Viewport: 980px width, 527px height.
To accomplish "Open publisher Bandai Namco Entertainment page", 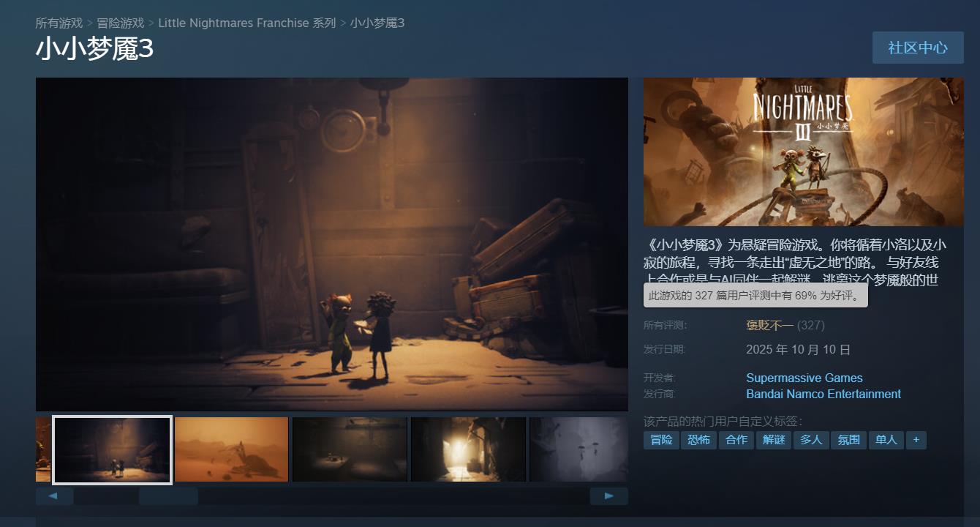I will [823, 394].
